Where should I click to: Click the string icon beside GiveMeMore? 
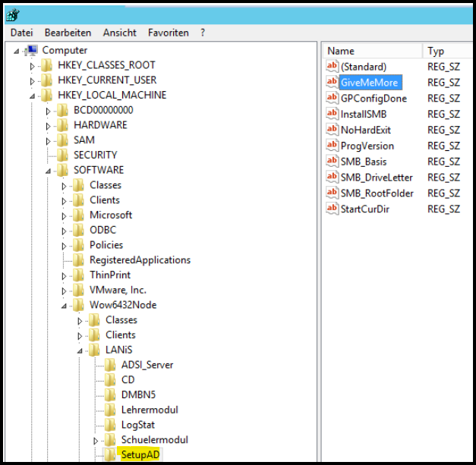(x=332, y=83)
